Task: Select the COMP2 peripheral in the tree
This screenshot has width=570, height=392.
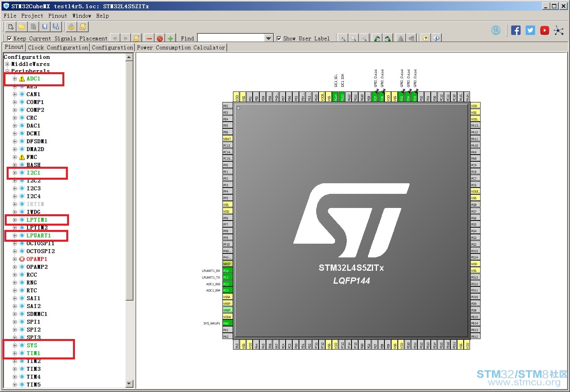Action: click(x=35, y=110)
